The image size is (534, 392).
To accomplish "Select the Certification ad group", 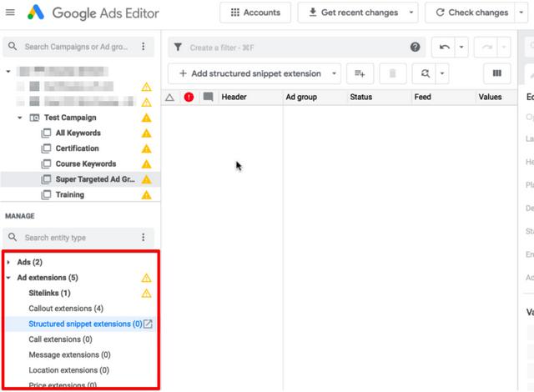I will (78, 148).
